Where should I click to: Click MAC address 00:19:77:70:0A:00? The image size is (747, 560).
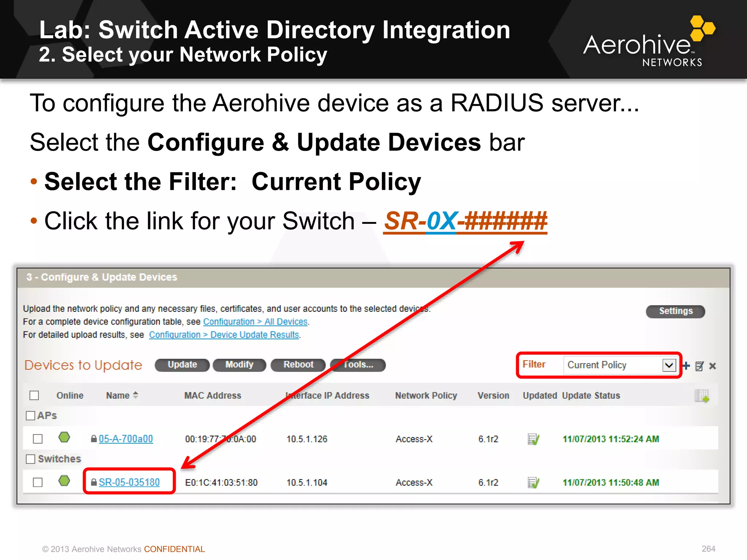pyautogui.click(x=221, y=439)
